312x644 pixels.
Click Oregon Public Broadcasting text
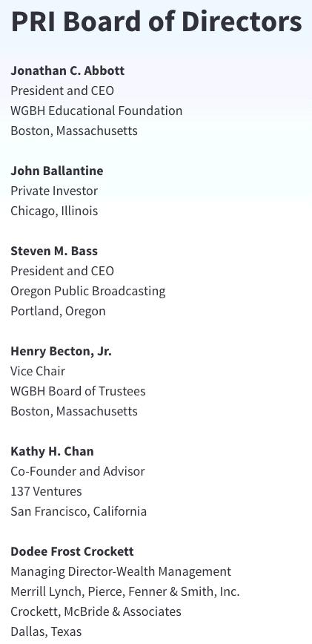coord(88,291)
